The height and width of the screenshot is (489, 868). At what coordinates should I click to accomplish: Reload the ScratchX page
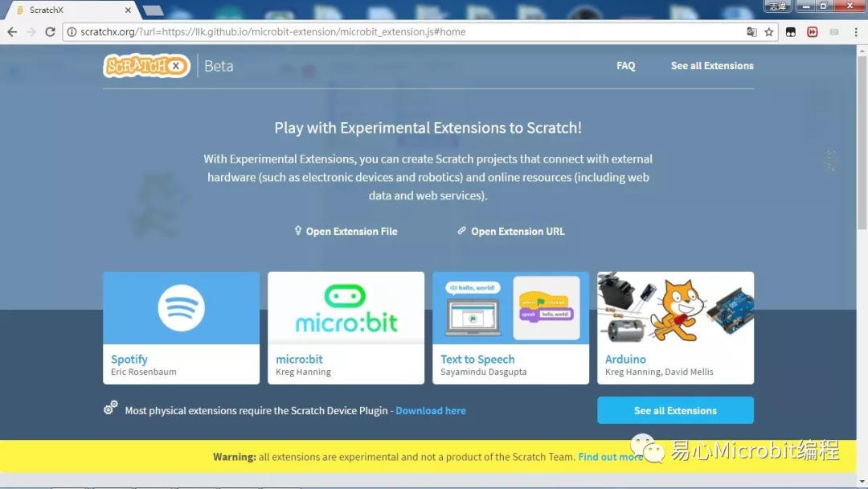click(x=50, y=32)
